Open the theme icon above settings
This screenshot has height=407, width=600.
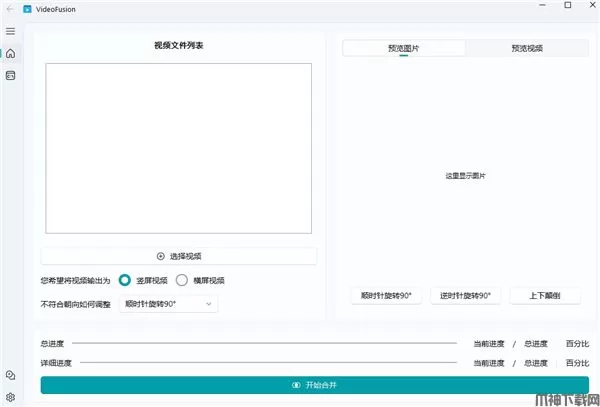(10, 375)
